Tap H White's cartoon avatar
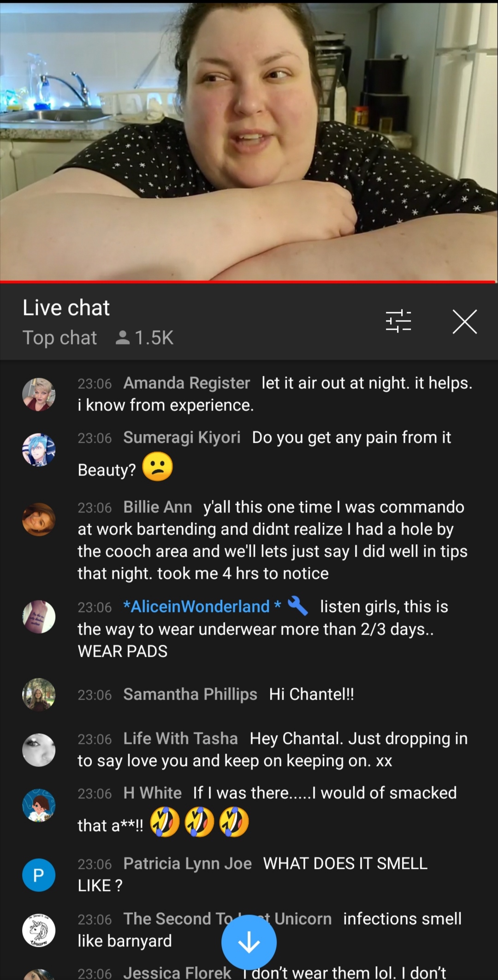Viewport: 498px width, 980px height. (39, 805)
